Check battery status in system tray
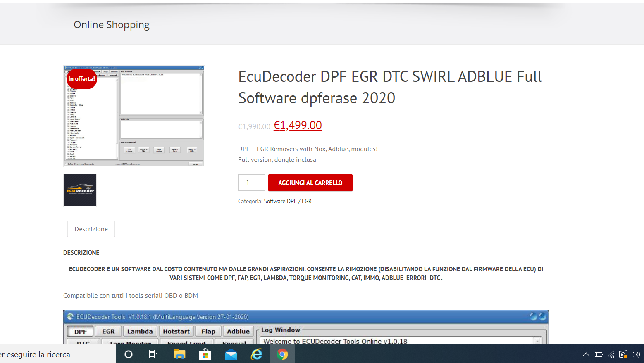This screenshot has height=363, width=644. tap(599, 354)
